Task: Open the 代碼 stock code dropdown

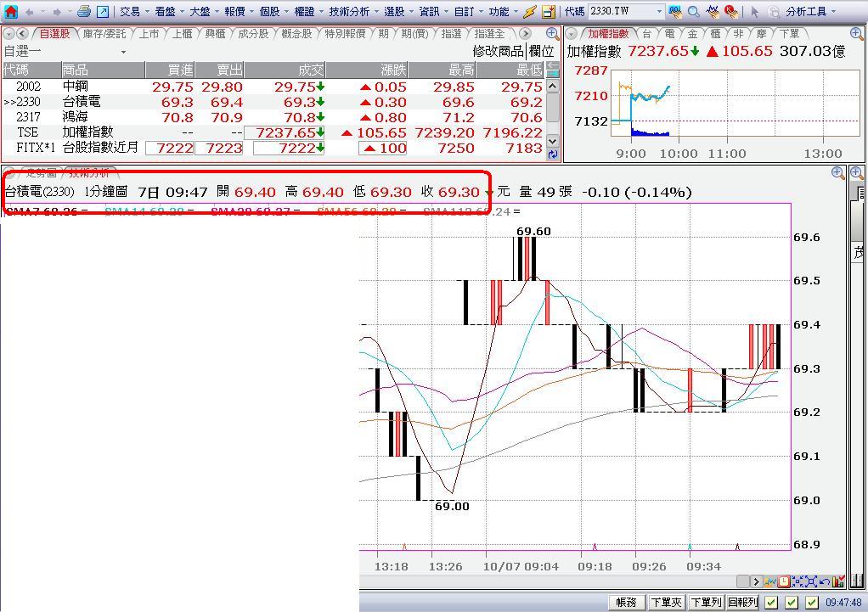Action: 659,11
